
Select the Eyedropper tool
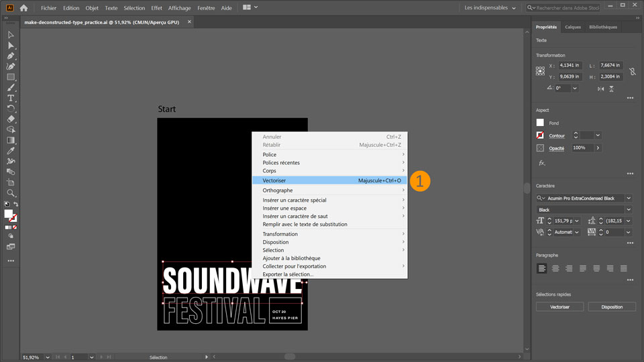point(11,151)
